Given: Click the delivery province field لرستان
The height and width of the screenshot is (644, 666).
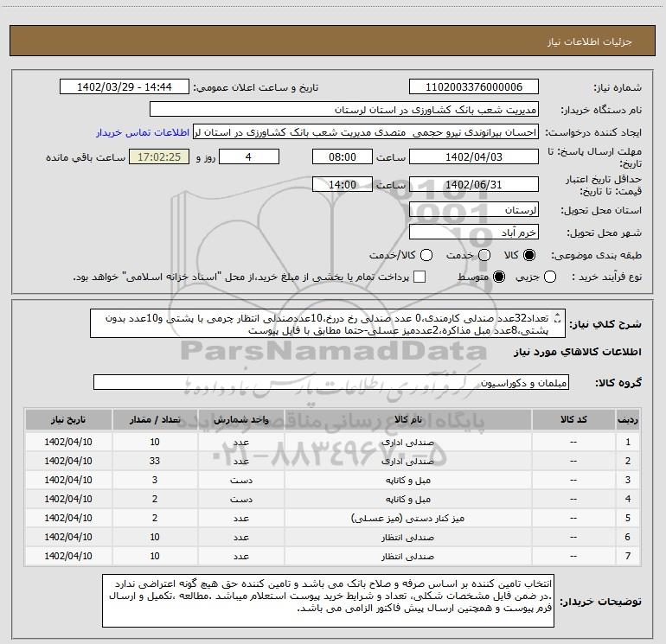Looking at the screenshot, I should (474, 210).
